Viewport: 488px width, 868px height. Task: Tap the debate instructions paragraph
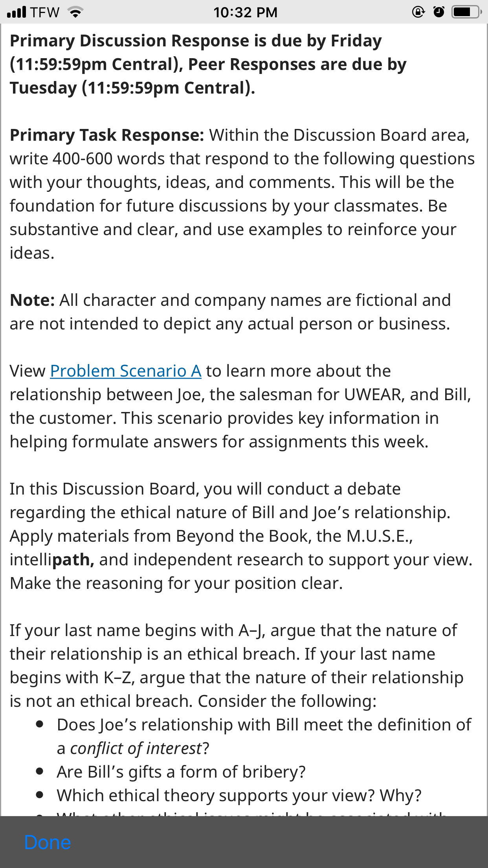click(x=241, y=536)
